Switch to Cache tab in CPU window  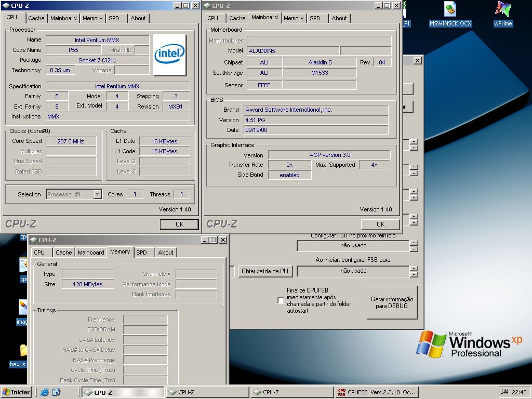(36, 18)
